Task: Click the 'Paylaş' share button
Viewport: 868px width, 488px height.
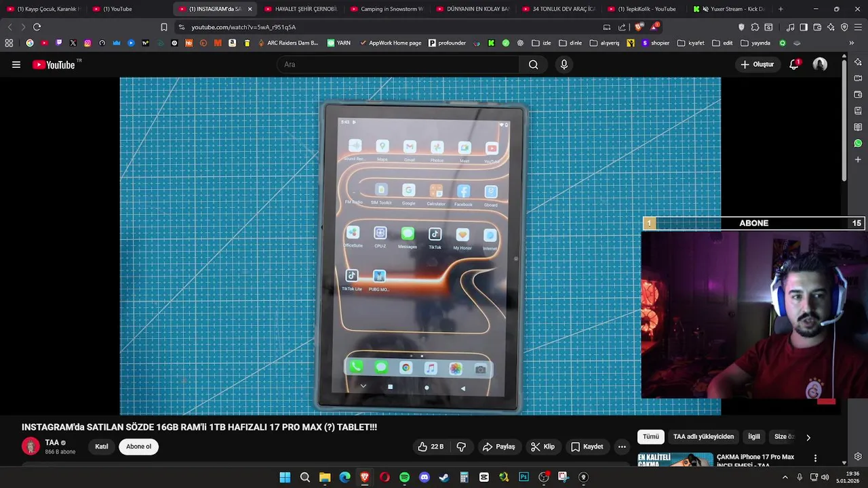Action: [x=498, y=447]
